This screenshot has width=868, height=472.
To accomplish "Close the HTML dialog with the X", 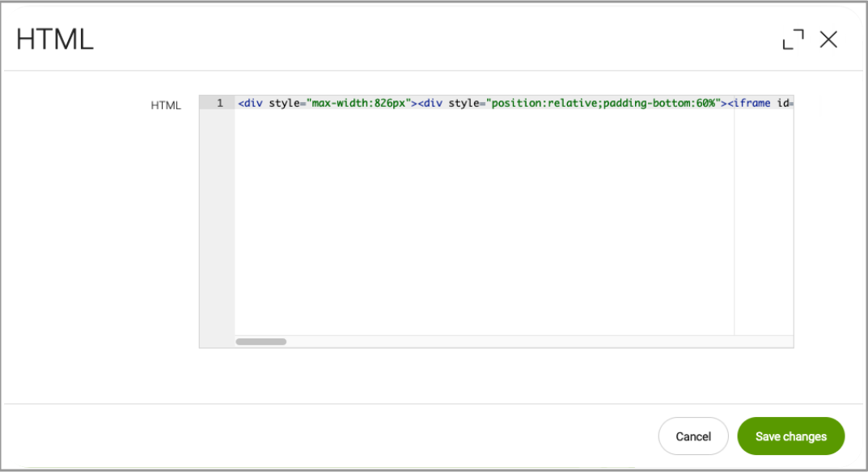I will pos(828,40).
